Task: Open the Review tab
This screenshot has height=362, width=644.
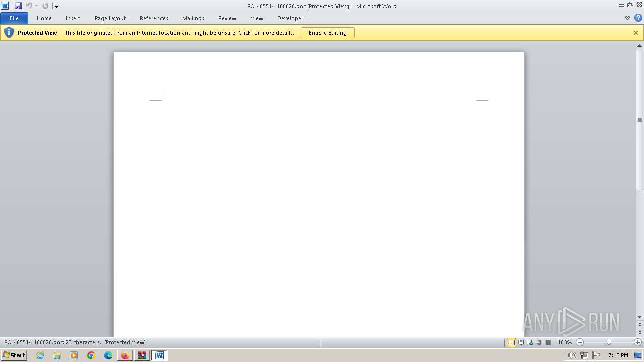Action: pos(227,18)
